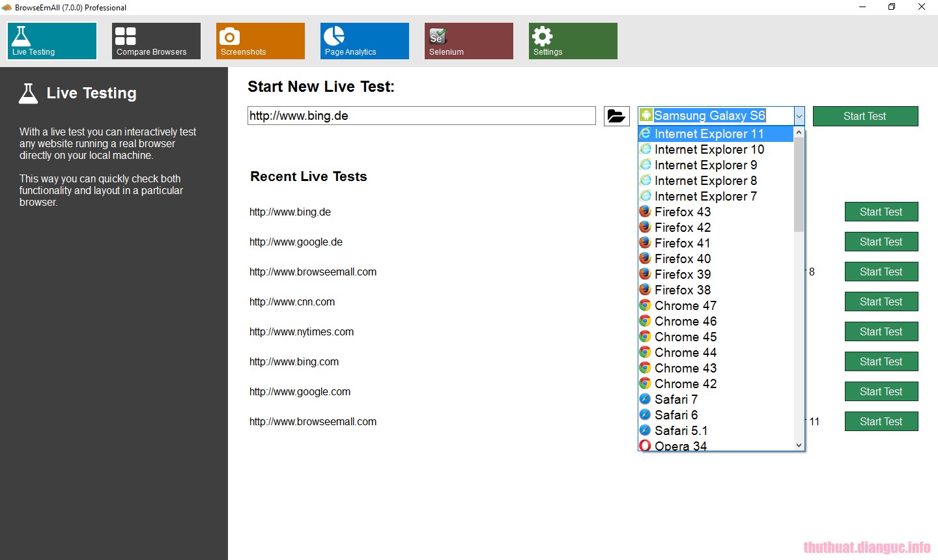The width and height of the screenshot is (938, 560).
Task: Click the Internet Explorer 11 icon in list
Action: coord(646,133)
